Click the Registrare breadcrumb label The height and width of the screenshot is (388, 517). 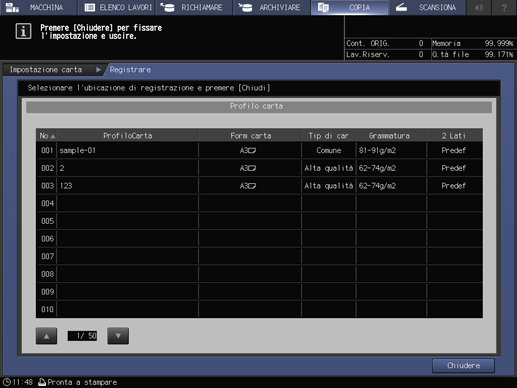[x=130, y=70]
